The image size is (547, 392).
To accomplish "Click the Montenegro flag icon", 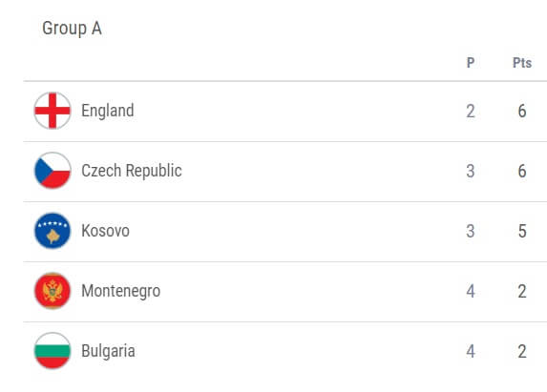I will (x=53, y=291).
